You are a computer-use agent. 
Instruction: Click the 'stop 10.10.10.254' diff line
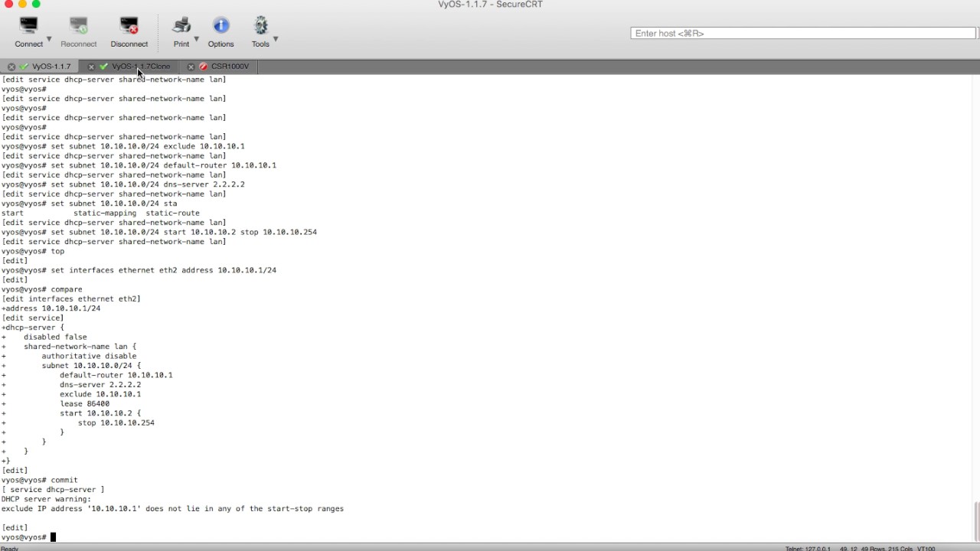[x=116, y=422]
